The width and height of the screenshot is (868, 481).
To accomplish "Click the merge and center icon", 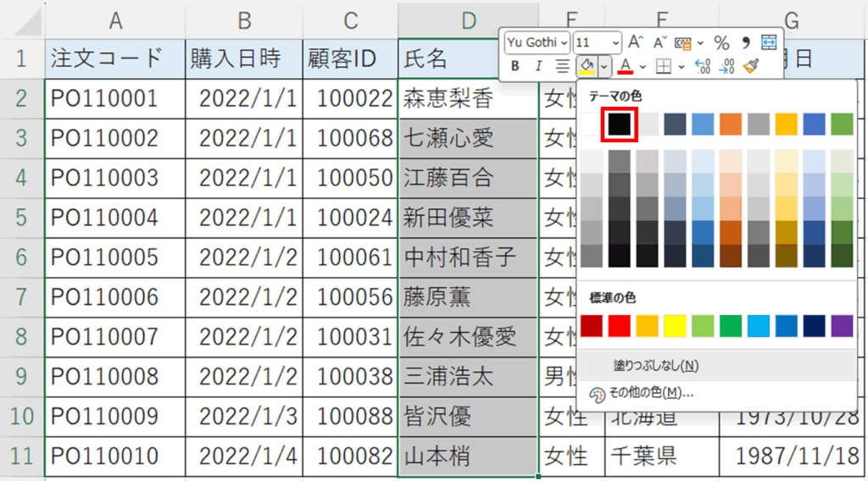I will [769, 42].
